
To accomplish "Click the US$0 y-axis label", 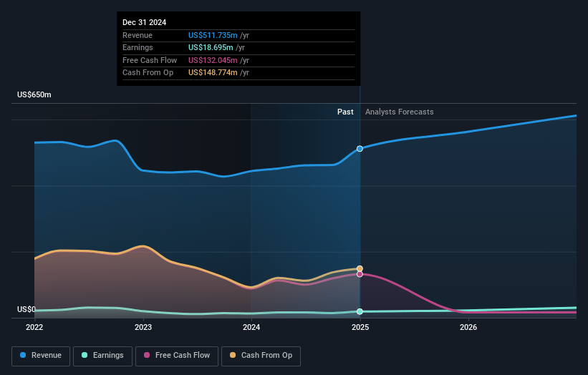I will (26, 309).
